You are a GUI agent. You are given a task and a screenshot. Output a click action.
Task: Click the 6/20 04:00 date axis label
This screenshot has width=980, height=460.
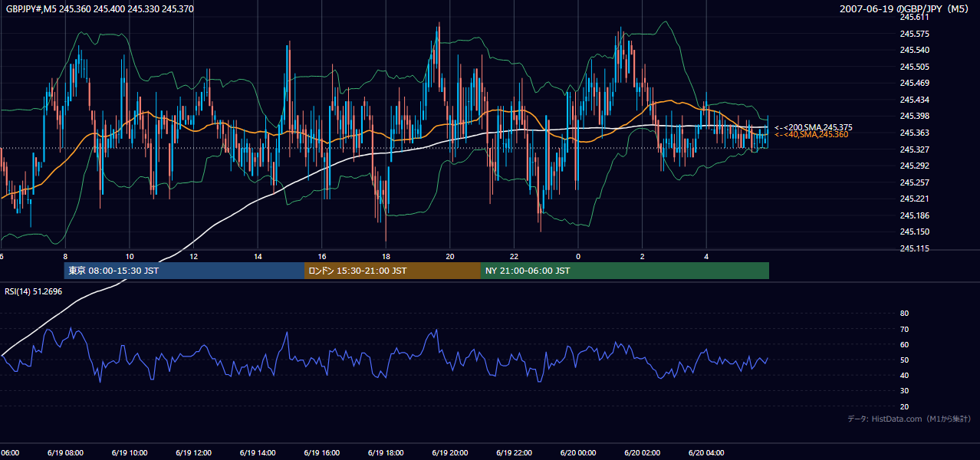pos(706,453)
